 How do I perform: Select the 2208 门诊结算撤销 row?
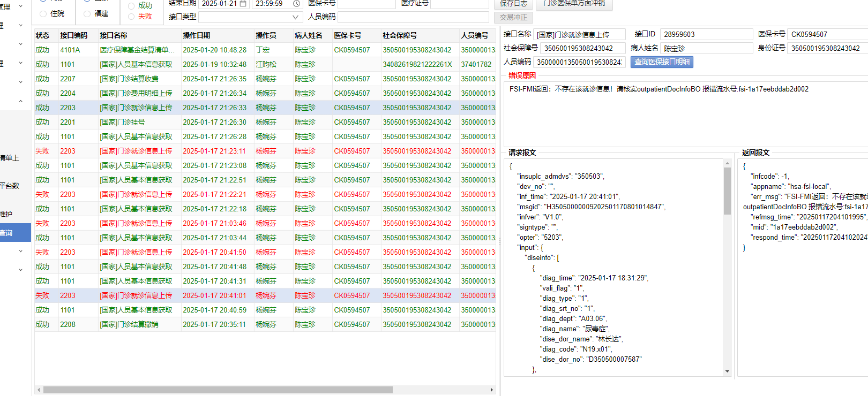point(265,324)
